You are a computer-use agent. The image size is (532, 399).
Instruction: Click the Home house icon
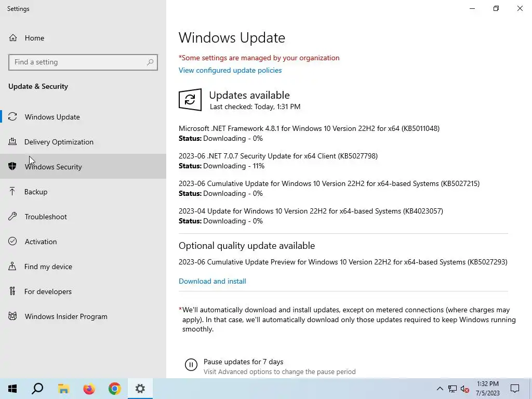tap(13, 38)
